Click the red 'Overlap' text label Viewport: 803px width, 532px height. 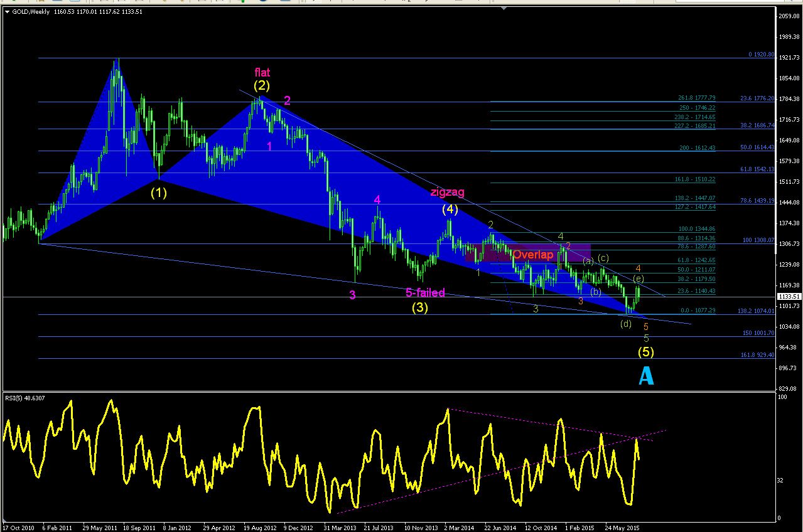(533, 255)
